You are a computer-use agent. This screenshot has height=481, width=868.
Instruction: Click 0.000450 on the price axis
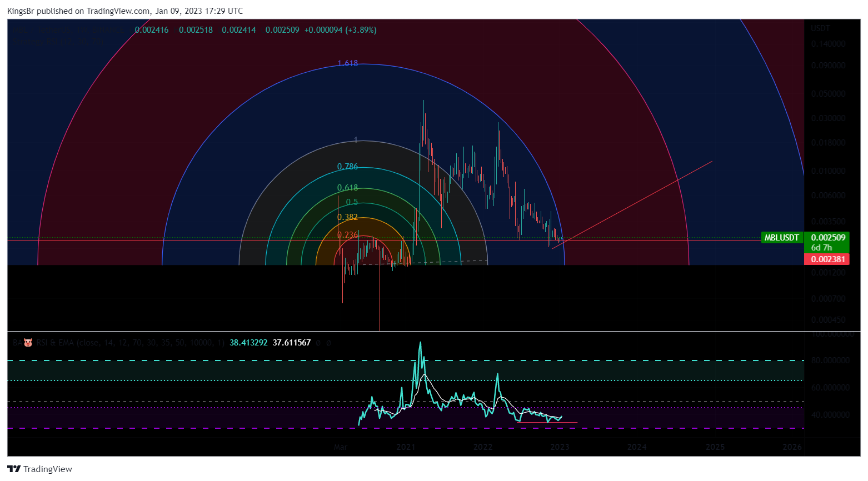click(829, 320)
